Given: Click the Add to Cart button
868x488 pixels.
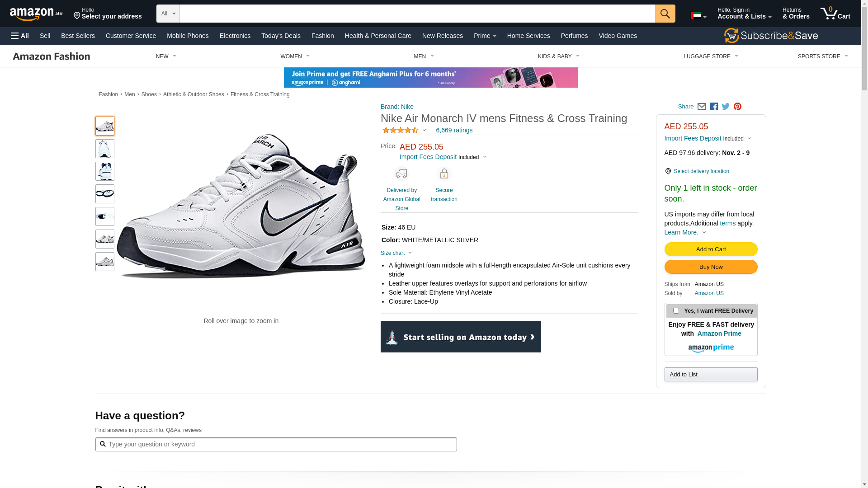Looking at the screenshot, I should tap(711, 249).
